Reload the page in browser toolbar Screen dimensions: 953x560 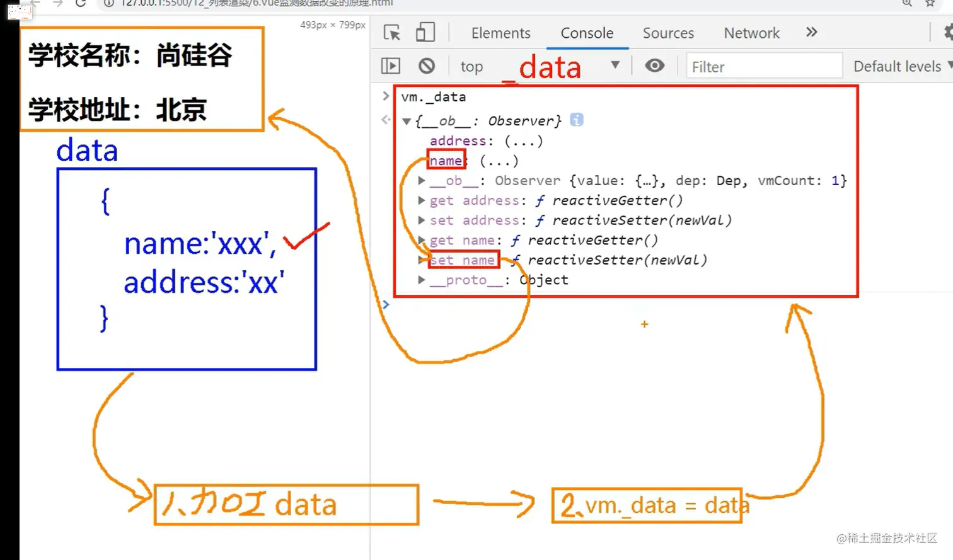click(80, 3)
